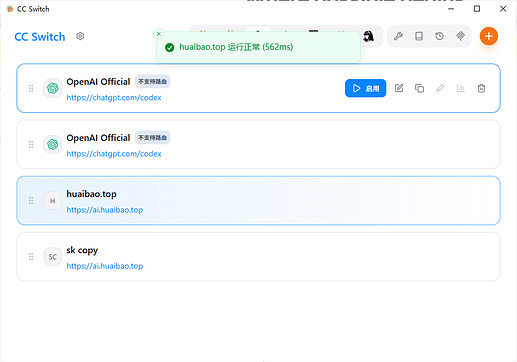Click the blue CC Switch title link
The height and width of the screenshot is (362, 517).
pyautogui.click(x=40, y=37)
